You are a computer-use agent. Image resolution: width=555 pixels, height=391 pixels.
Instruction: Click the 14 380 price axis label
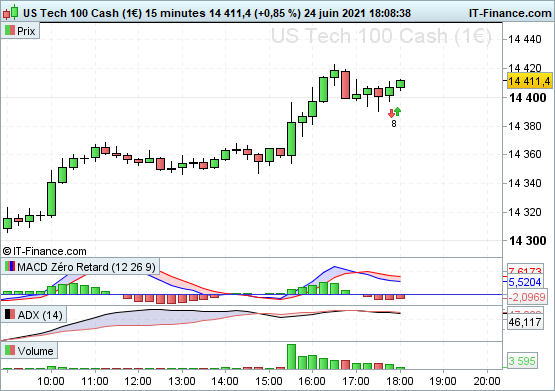click(x=525, y=126)
